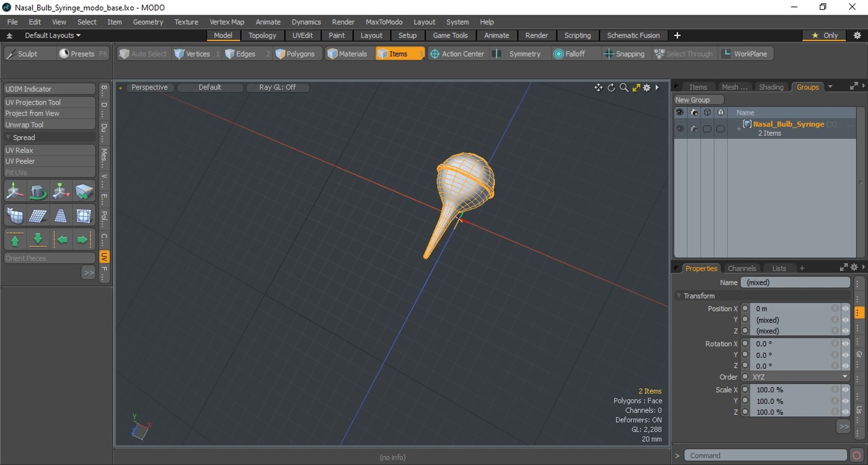Click Scale X slider arrows

[845, 389]
